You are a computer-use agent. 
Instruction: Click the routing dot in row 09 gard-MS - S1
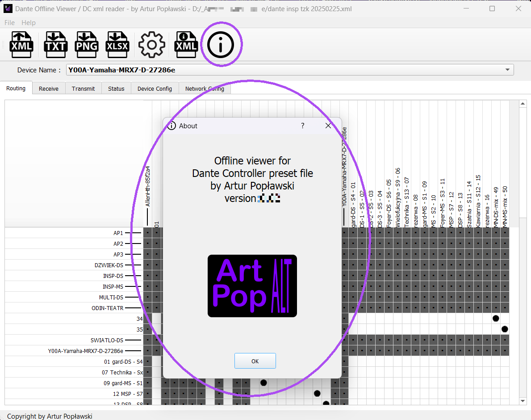click(263, 383)
